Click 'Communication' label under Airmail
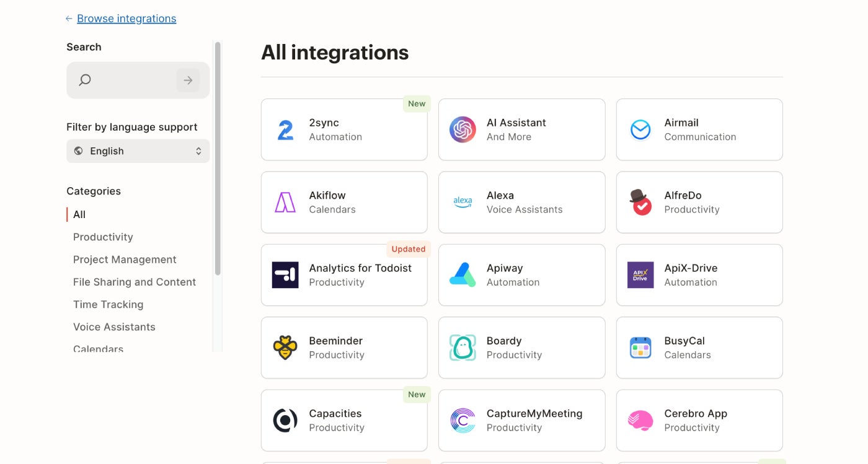The height and width of the screenshot is (464, 868). (x=700, y=137)
